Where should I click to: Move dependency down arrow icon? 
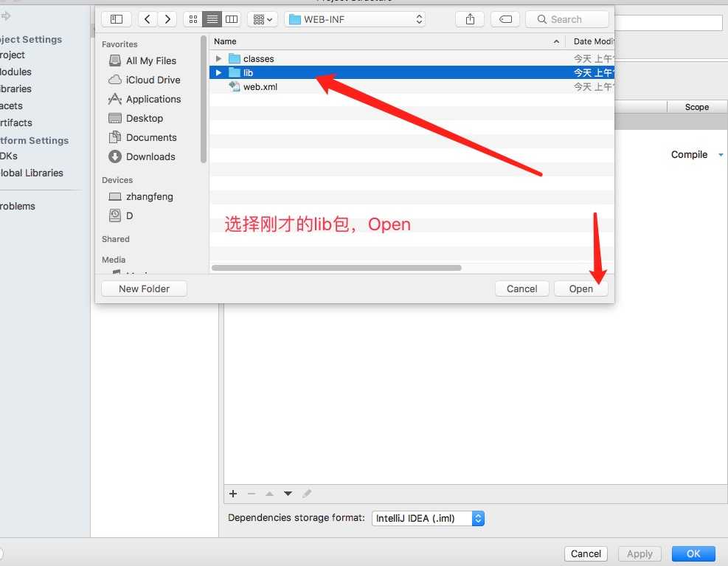tap(288, 494)
